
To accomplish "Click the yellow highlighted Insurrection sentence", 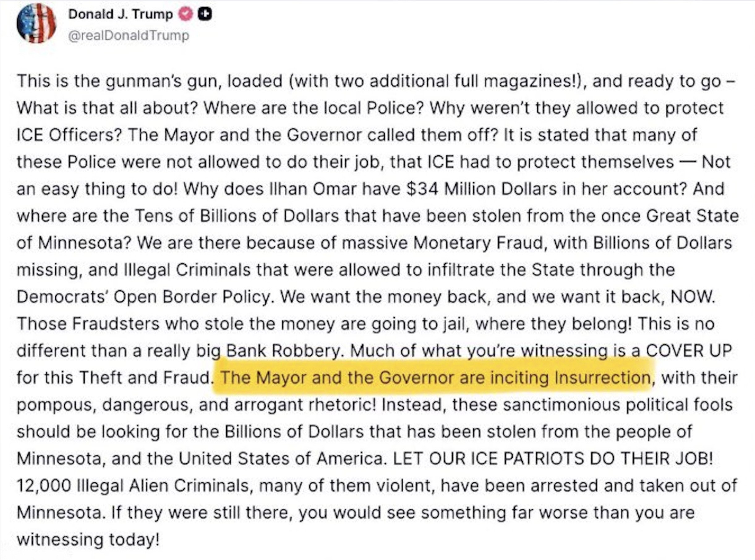I will coord(435,378).
